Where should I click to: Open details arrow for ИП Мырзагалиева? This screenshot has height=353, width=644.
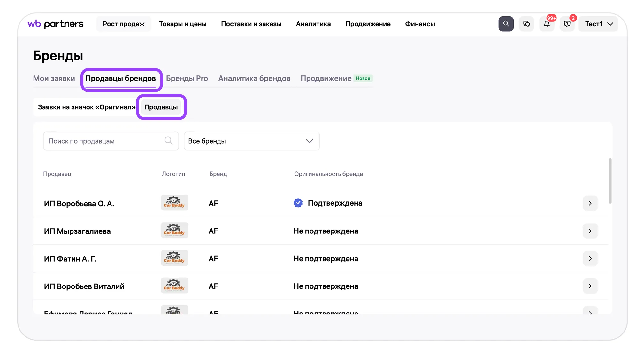tap(590, 231)
